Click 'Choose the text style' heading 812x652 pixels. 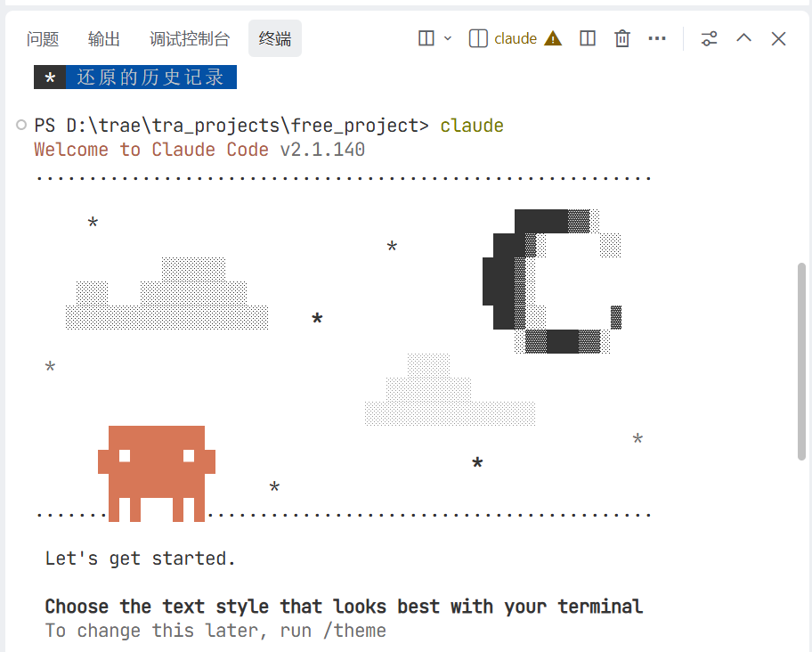pos(344,607)
